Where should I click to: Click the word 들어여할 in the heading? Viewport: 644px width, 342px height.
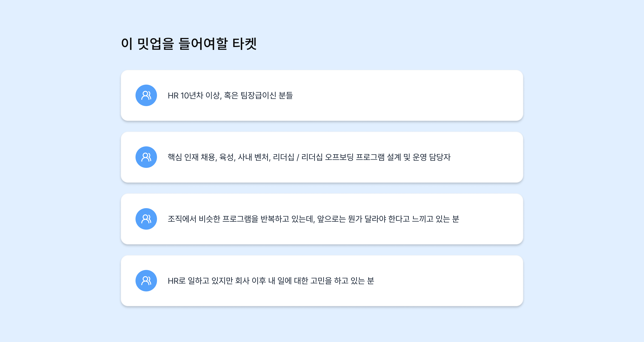pyautogui.click(x=203, y=44)
